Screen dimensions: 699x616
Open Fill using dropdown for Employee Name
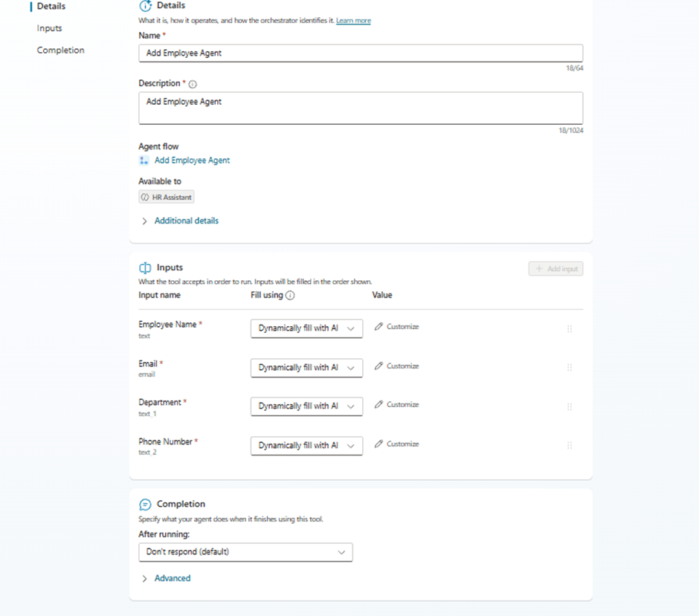pos(306,328)
